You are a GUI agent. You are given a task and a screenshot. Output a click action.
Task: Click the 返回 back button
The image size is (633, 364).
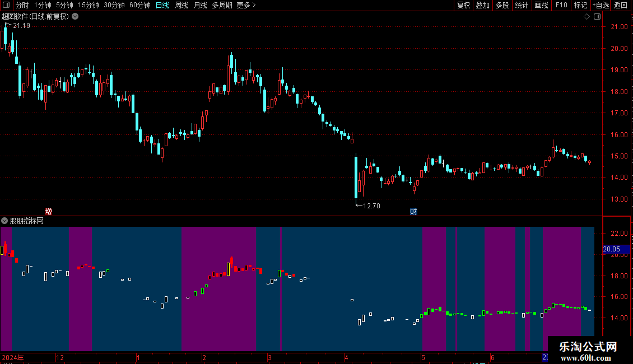tap(621, 5)
